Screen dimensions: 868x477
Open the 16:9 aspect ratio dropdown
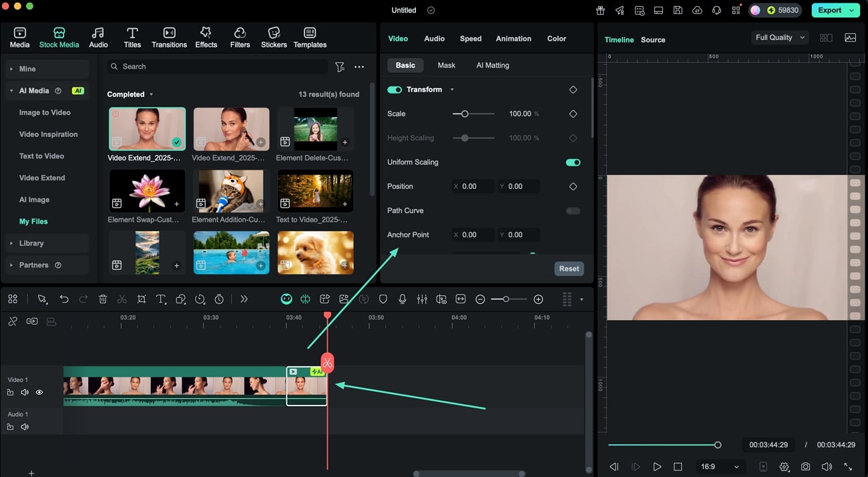pos(722,467)
